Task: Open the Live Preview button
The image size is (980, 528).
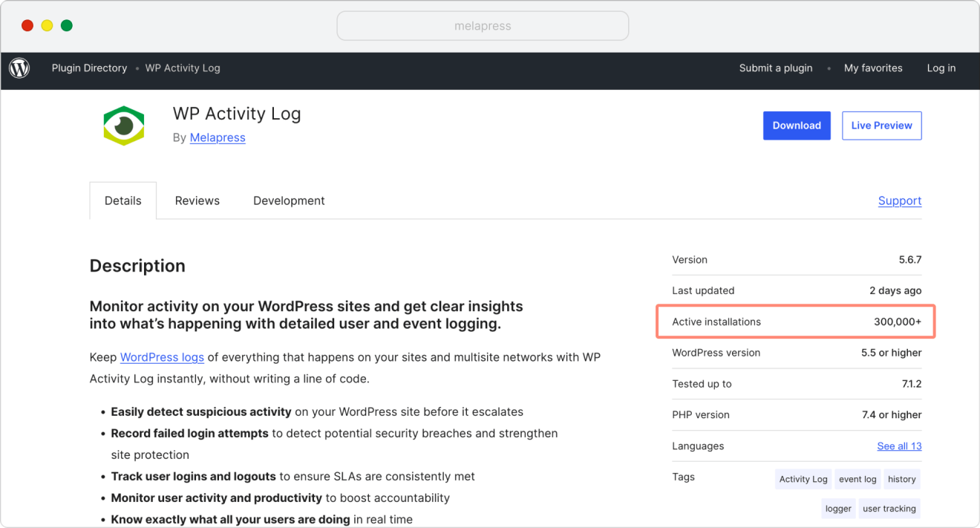Action: point(882,126)
